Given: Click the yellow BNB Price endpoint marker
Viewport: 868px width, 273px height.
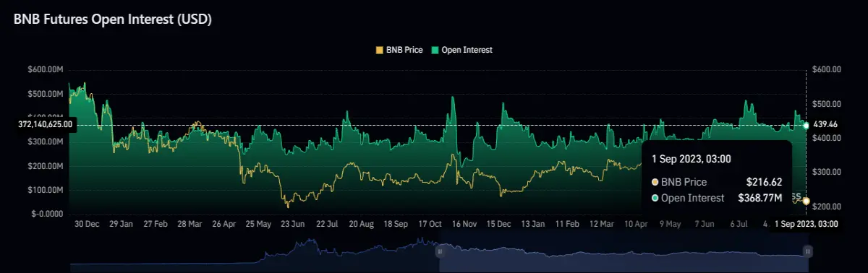Looking at the screenshot, I should [x=807, y=201].
